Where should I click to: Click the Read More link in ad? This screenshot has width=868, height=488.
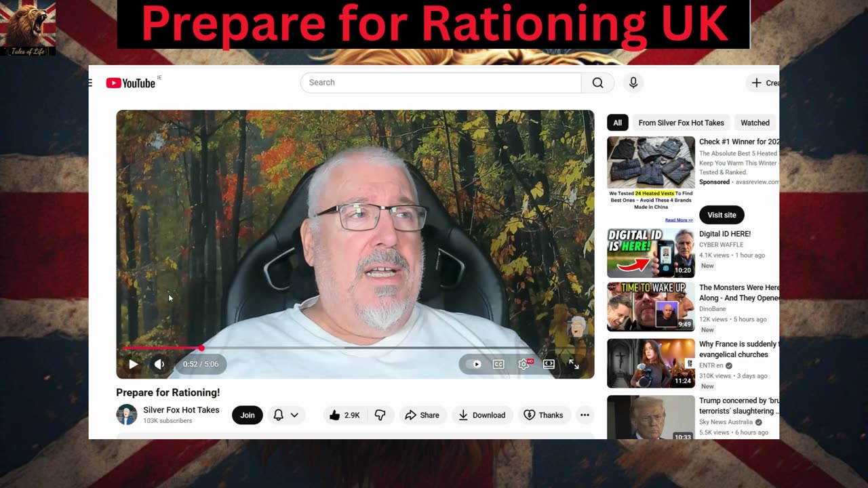click(679, 220)
